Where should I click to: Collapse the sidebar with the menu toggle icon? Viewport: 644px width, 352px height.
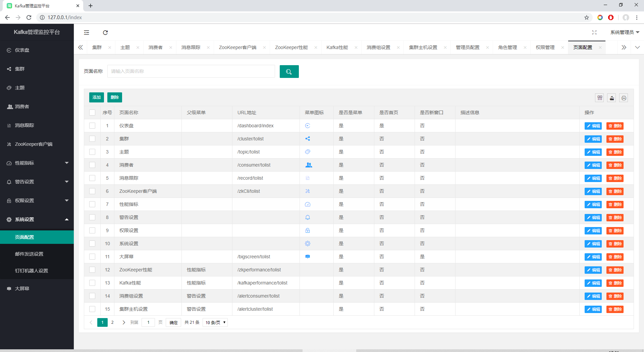click(x=87, y=33)
